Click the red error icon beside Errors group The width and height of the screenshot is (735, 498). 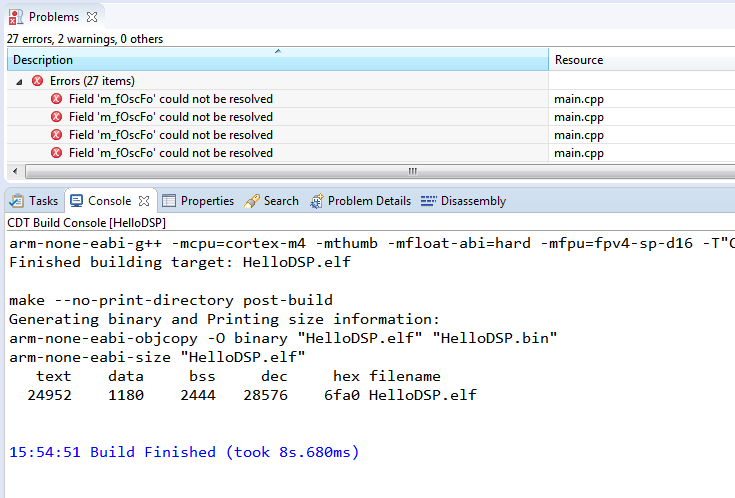[x=38, y=81]
